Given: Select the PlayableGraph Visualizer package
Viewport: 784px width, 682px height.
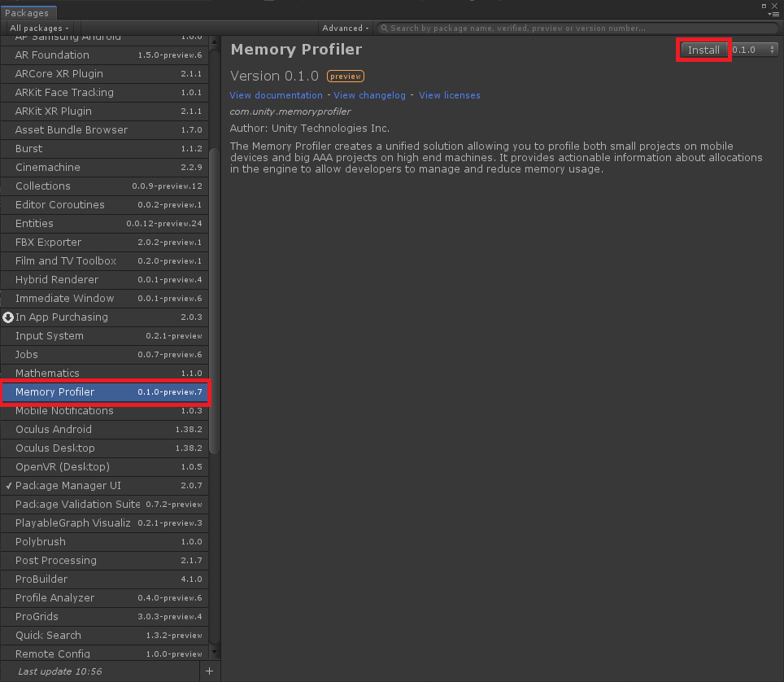Looking at the screenshot, I should 104,522.
